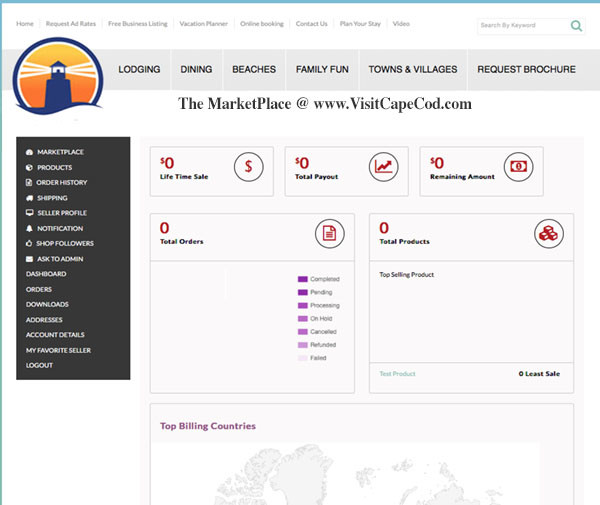This screenshot has width=600, height=505.
Task: Click the '0 Least Sale' text
Action: point(539,374)
